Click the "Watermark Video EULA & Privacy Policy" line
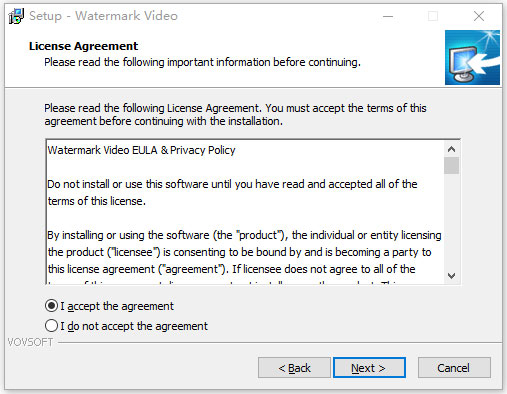 coord(141,150)
